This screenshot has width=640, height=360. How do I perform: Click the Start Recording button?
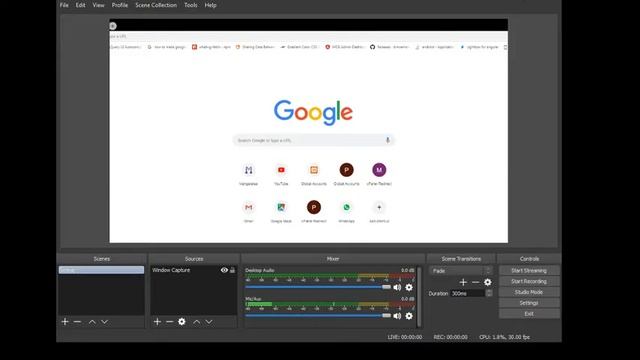coord(529,281)
